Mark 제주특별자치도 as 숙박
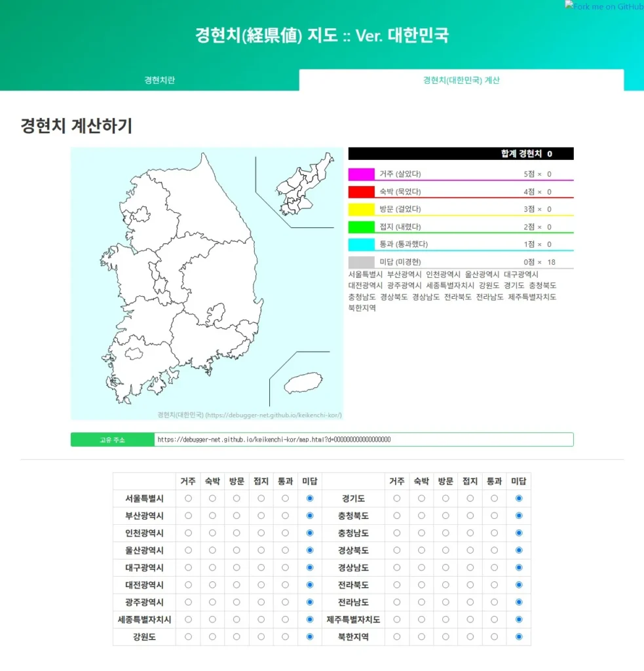Screen dimensions: 644x671 [421, 619]
